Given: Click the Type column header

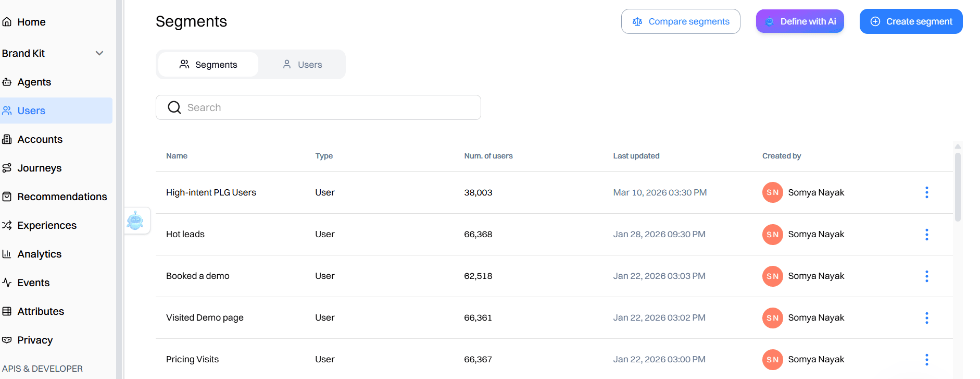Looking at the screenshot, I should (324, 156).
